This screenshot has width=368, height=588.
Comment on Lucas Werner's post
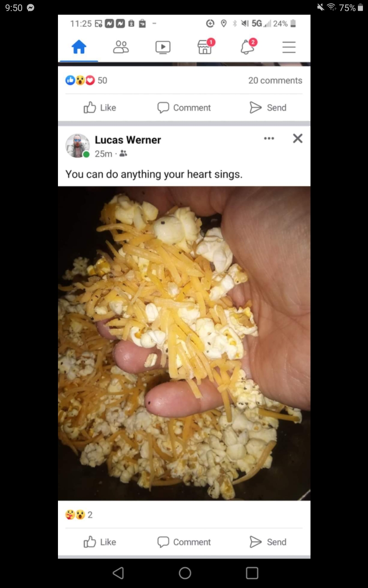pyautogui.click(x=184, y=542)
